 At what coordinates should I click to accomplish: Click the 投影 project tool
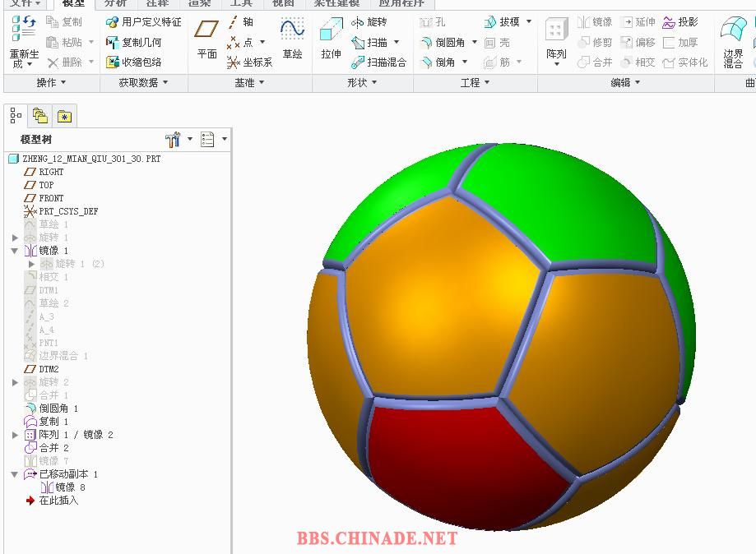(x=680, y=22)
